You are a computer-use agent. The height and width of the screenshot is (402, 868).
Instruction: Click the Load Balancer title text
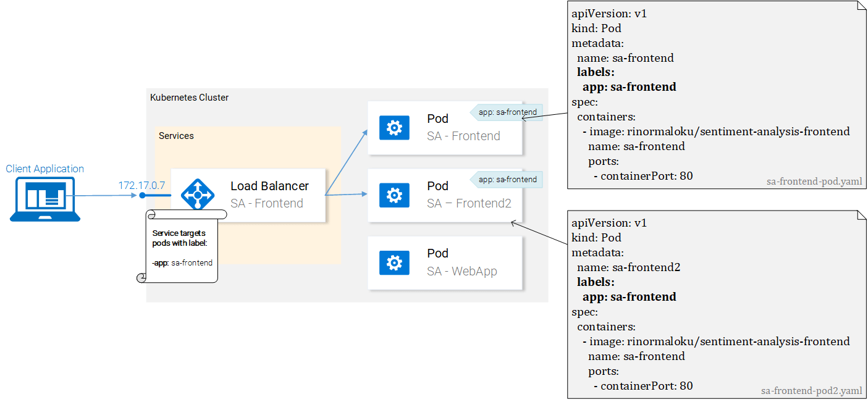pos(269,186)
